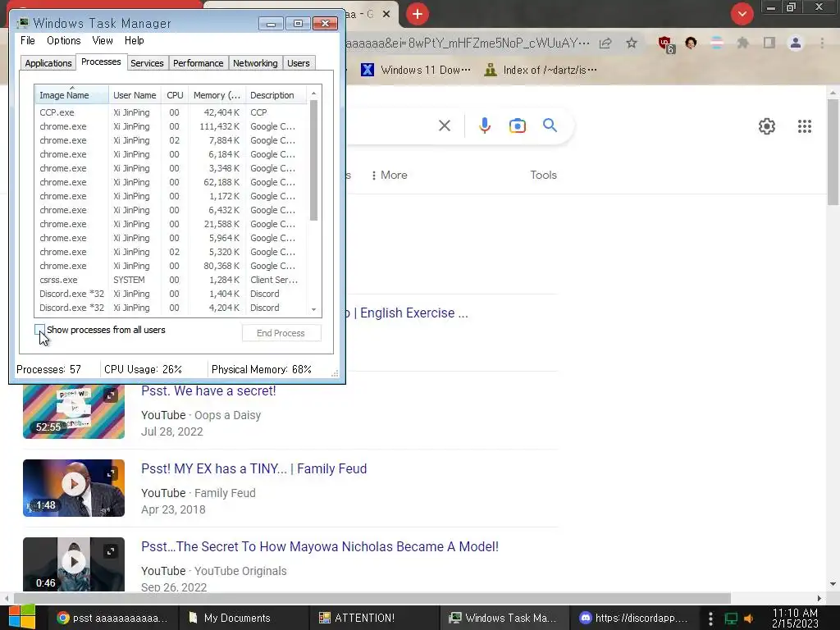
Task: Select the CCP.exe process row
Action: [171, 112]
